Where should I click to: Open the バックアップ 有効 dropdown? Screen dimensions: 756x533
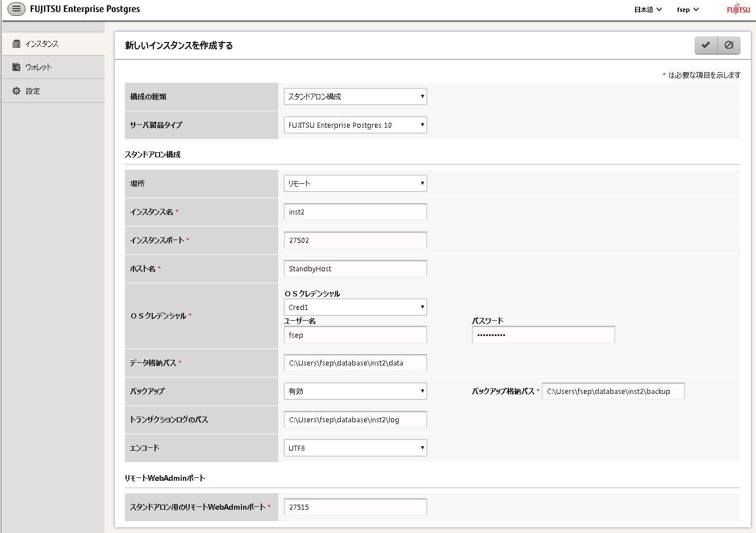pyautogui.click(x=356, y=391)
